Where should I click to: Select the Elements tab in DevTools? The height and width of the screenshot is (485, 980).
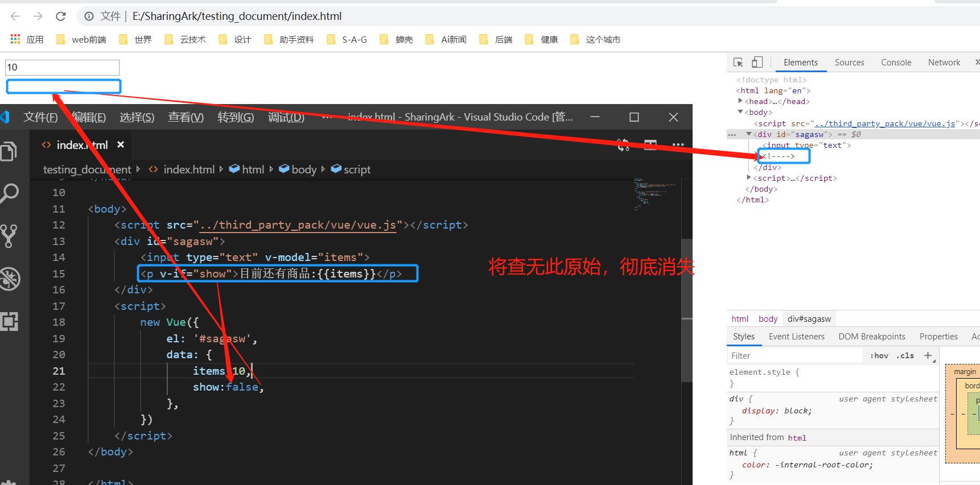[800, 63]
